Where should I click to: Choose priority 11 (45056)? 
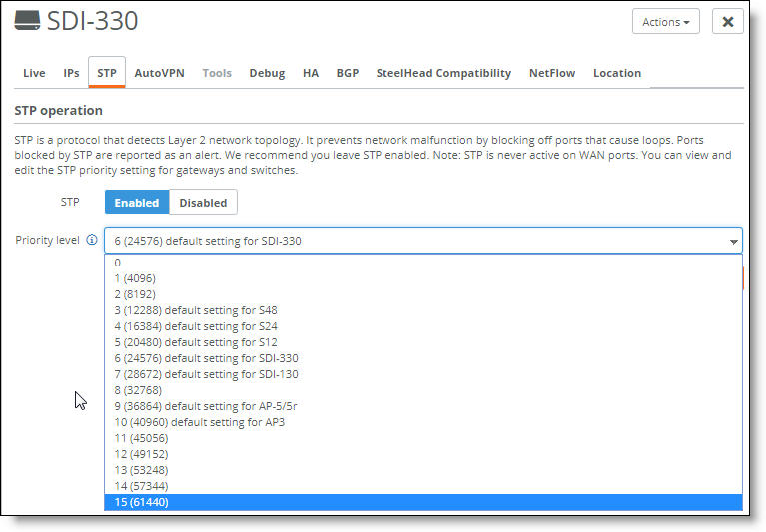pos(423,438)
